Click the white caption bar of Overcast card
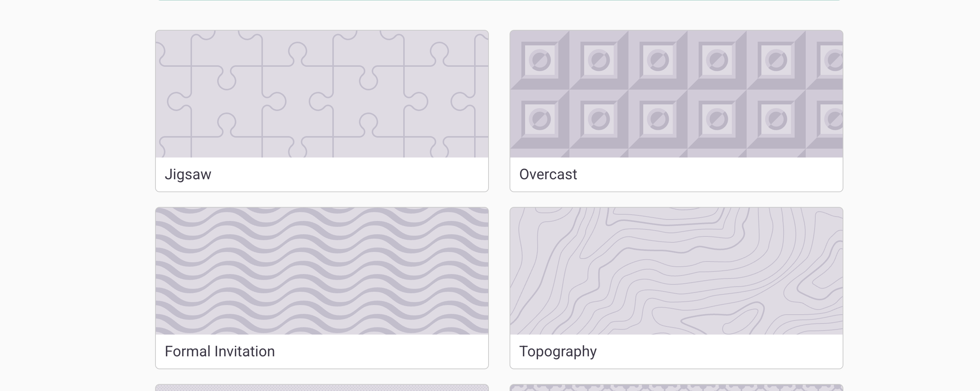Viewport: 980px width, 391px height. (704, 174)
